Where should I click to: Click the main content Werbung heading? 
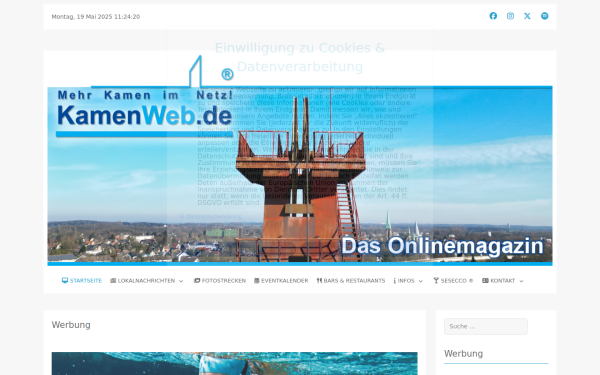point(71,325)
